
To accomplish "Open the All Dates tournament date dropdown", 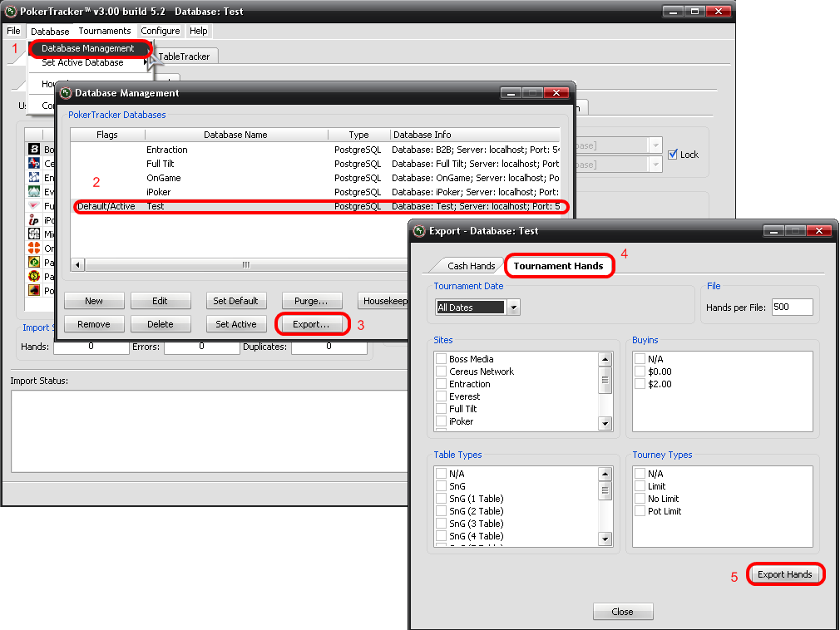I will coord(514,308).
